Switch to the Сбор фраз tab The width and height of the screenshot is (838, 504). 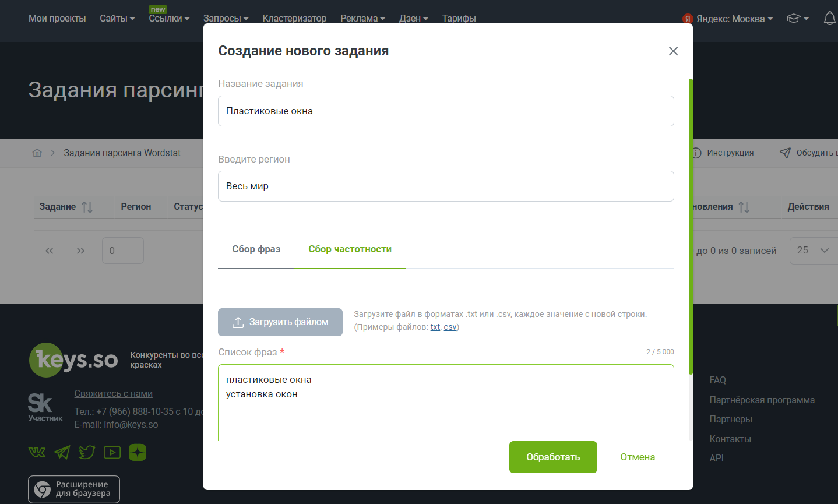coord(256,249)
